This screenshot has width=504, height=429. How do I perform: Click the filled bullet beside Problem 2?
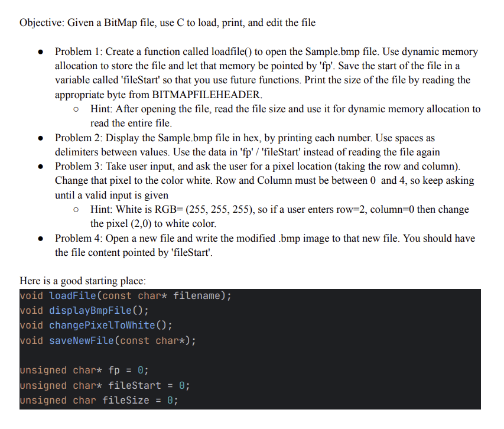pyautogui.click(x=40, y=138)
